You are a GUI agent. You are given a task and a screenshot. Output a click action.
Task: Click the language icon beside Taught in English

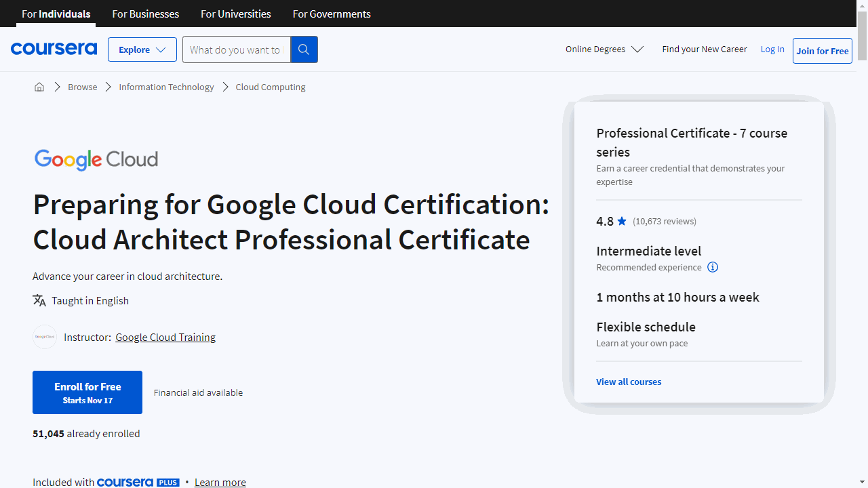coord(39,300)
